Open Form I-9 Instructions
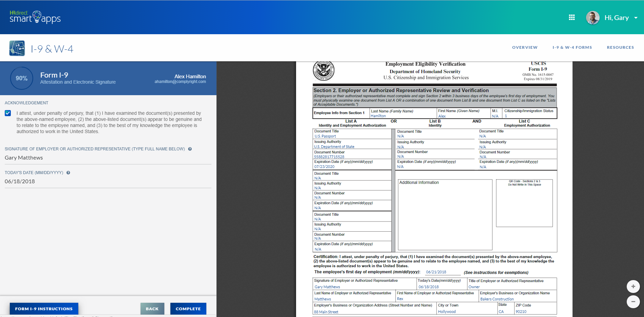Screen dimensions: 644x317 (x=44, y=309)
